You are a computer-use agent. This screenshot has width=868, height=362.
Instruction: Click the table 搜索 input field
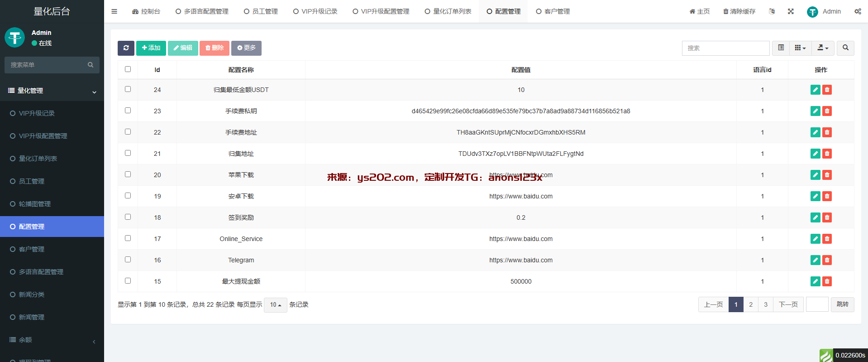click(x=725, y=48)
